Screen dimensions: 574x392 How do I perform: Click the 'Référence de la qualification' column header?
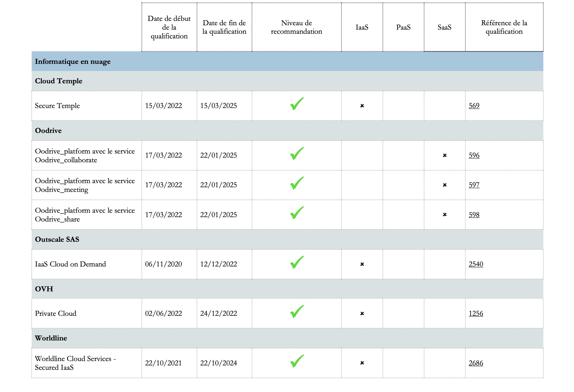504,27
